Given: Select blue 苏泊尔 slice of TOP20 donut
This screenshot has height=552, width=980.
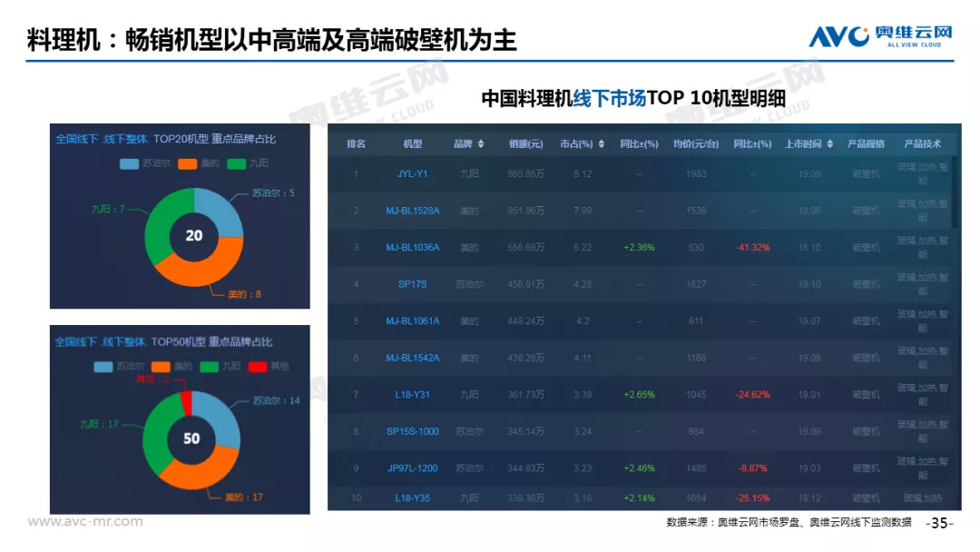Looking at the screenshot, I should (222, 210).
